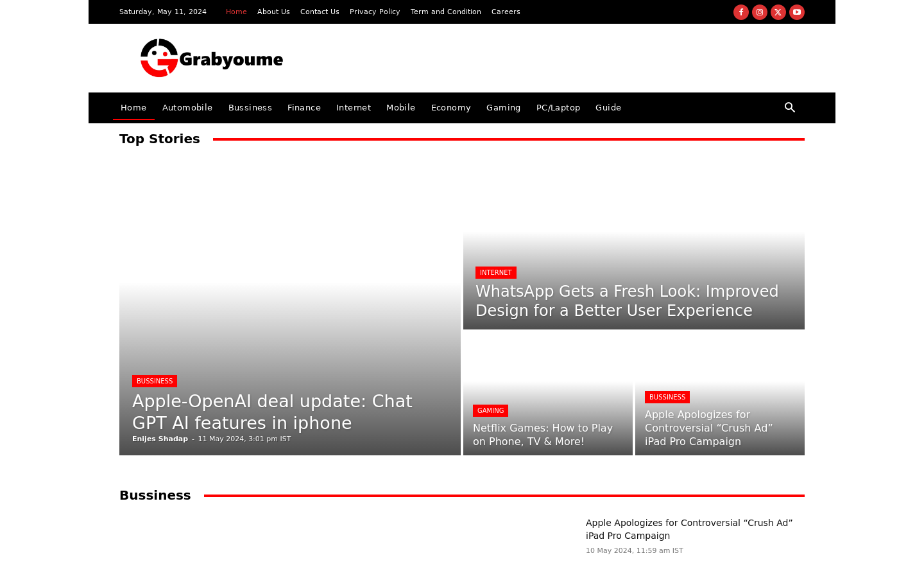Open the About Us page
Screen dimensions: 924x578
coord(273,12)
